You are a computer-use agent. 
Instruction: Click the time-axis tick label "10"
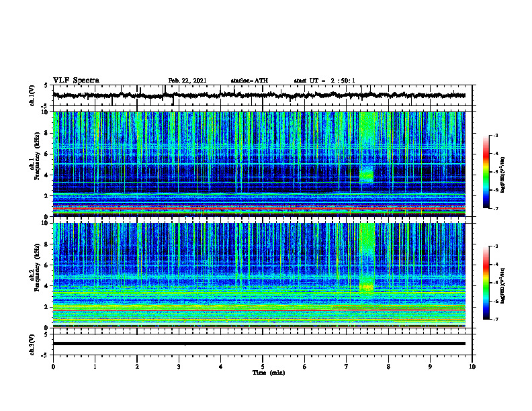coord(472,367)
